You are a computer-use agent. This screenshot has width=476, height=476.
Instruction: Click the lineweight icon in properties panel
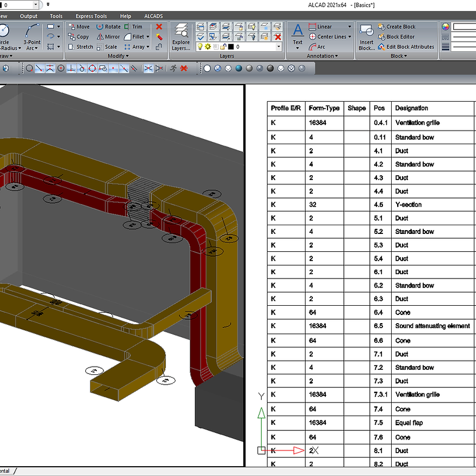[x=446, y=47]
